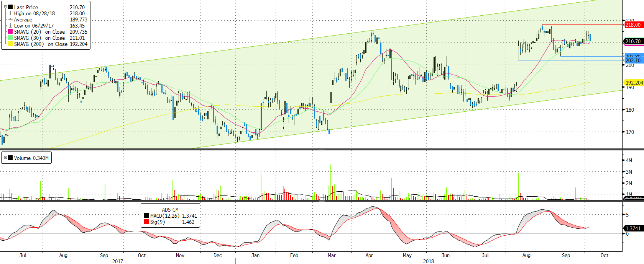Click the May label on time axis
This screenshot has width=644, height=264.
pyautogui.click(x=407, y=255)
